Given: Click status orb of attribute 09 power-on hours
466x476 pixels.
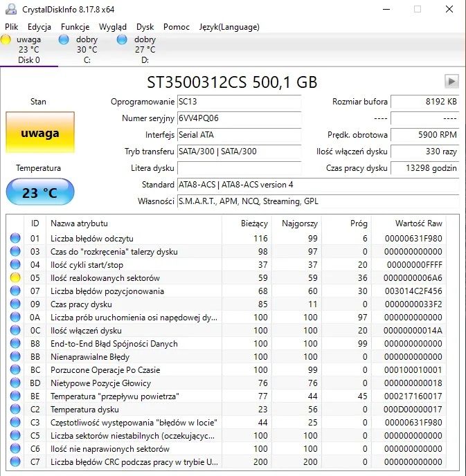Looking at the screenshot, I should [15, 304].
